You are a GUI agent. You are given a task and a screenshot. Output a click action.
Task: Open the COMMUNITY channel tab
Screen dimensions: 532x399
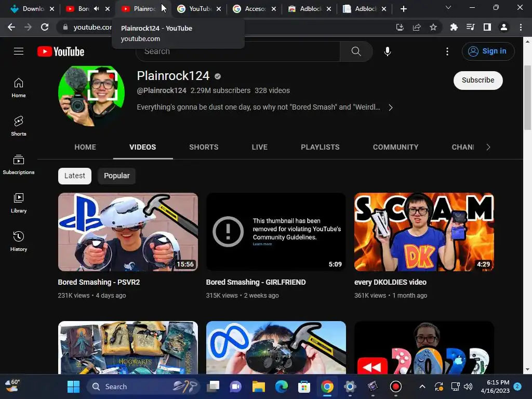[395, 147]
